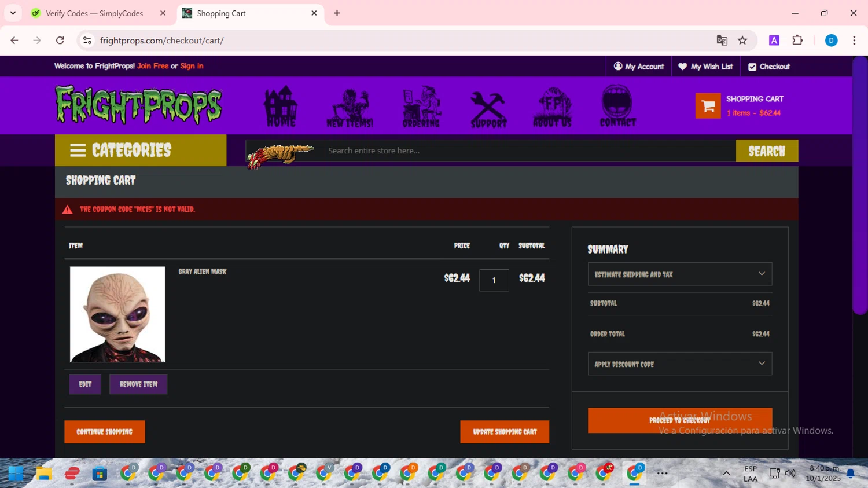Viewport: 868px width, 488px height.
Task: Reload the page
Action: (60, 41)
